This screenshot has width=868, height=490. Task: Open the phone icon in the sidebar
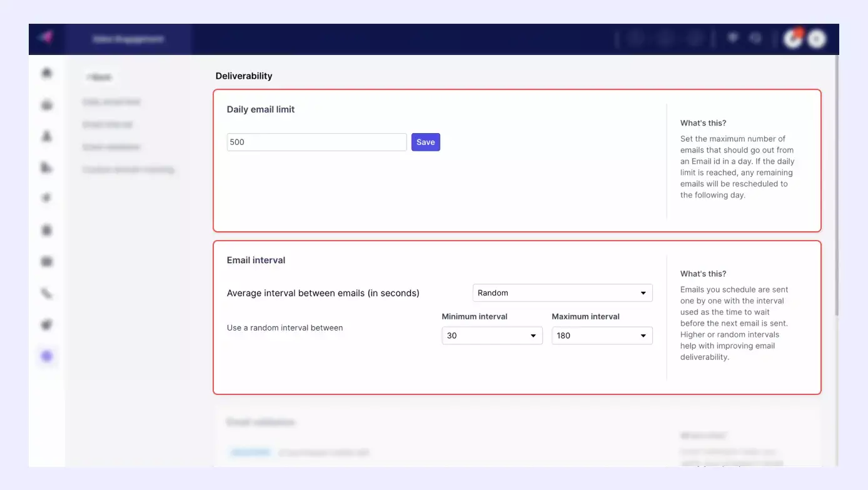point(47,293)
